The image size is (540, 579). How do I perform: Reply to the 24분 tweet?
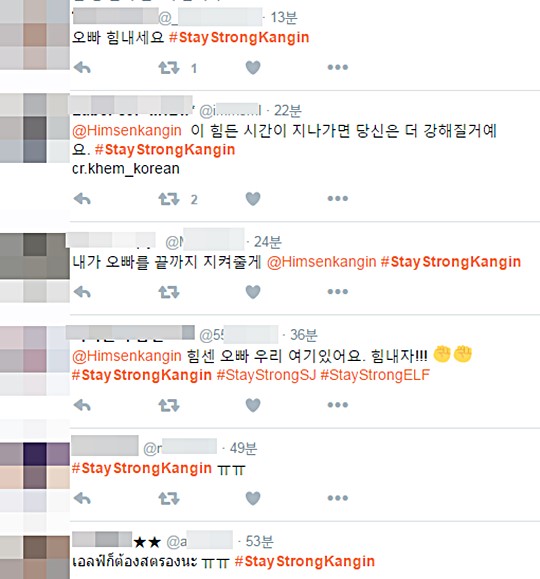82,292
